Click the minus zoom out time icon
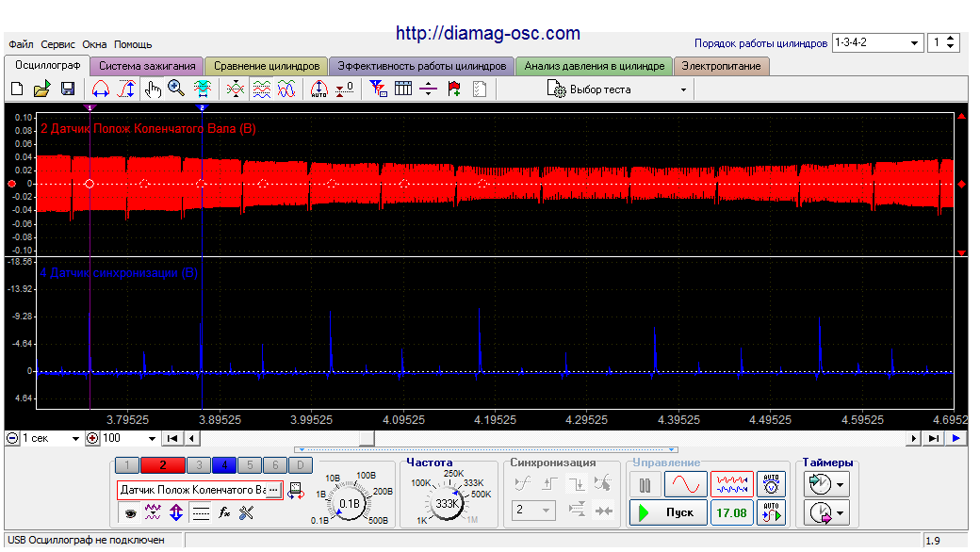980x552 pixels. coord(12,438)
